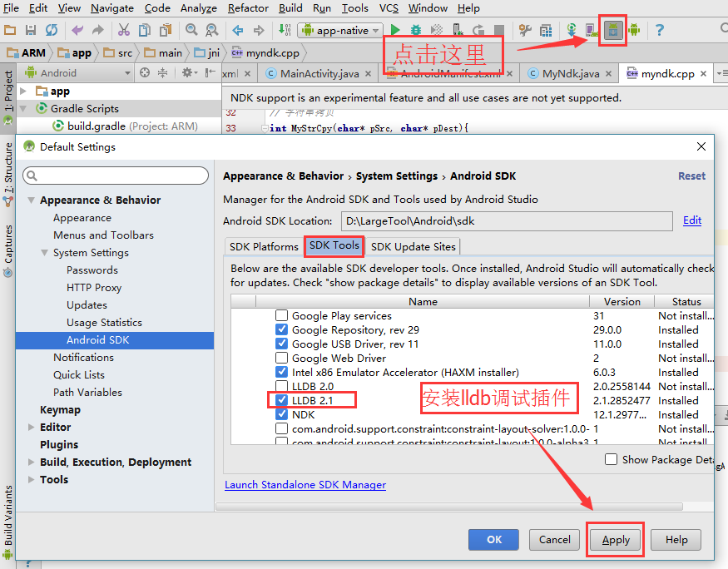This screenshot has height=569, width=728.
Task: Click the SDK Manager toolbar icon
Action: point(613,31)
